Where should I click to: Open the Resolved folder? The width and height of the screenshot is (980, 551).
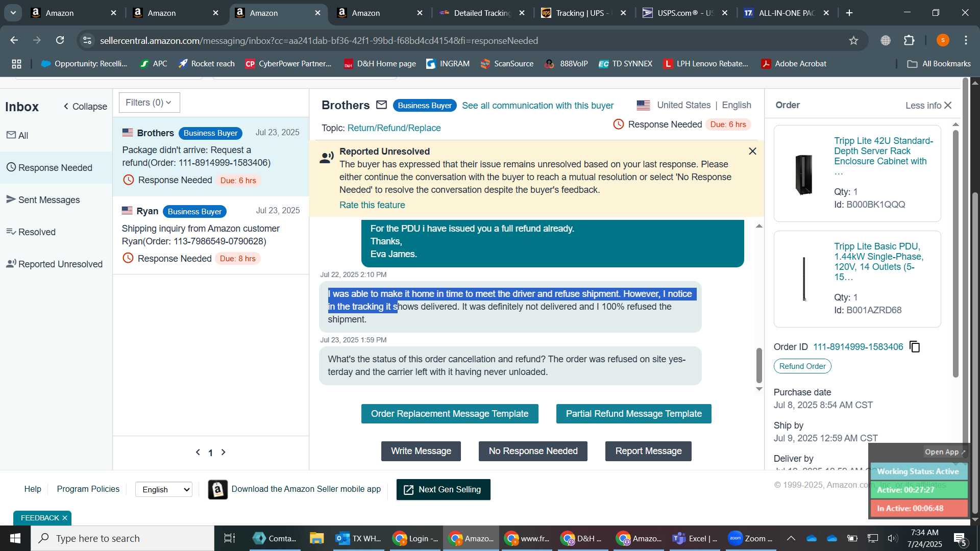pos(56,232)
